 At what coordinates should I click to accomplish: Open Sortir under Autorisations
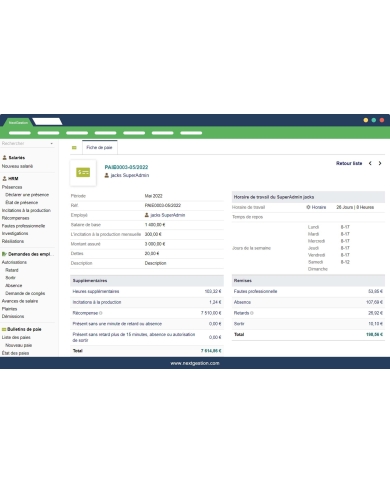[10, 278]
